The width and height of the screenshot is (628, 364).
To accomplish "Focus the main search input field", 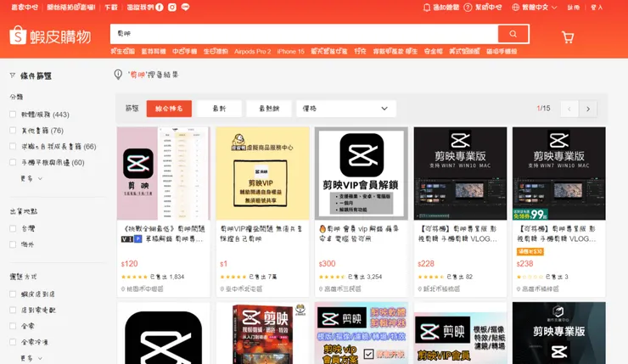I will 305,34.
